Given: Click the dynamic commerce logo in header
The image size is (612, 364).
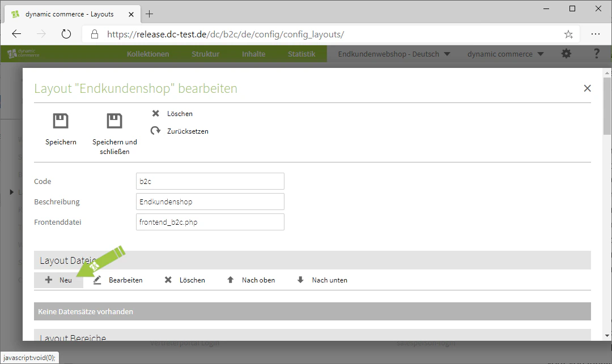Looking at the screenshot, I should pyautogui.click(x=23, y=53).
